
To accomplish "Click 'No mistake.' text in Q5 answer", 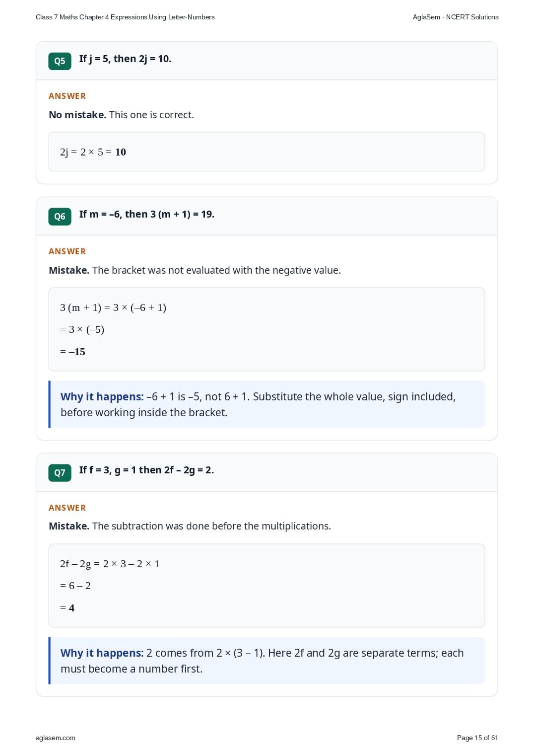I will coord(77,115).
